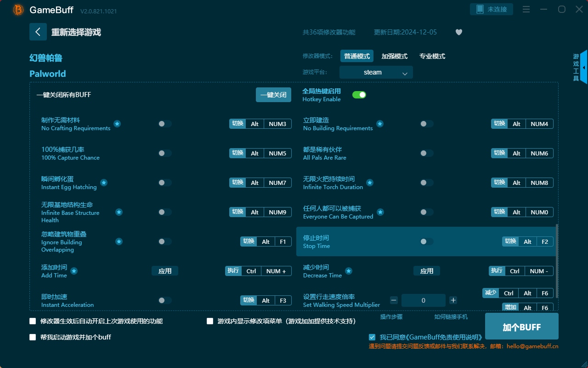588x368 pixels.
Task: Click the GameBuff logo at top left
Action: point(17,9)
